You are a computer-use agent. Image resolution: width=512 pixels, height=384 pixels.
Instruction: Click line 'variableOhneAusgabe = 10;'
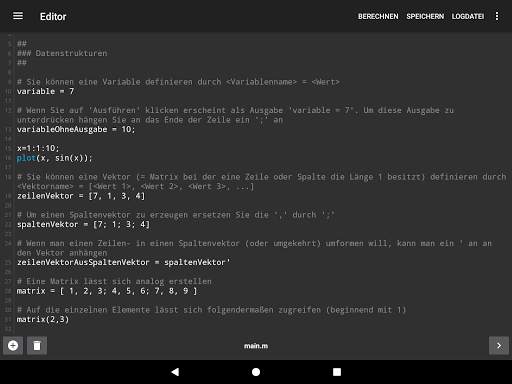[76, 129]
